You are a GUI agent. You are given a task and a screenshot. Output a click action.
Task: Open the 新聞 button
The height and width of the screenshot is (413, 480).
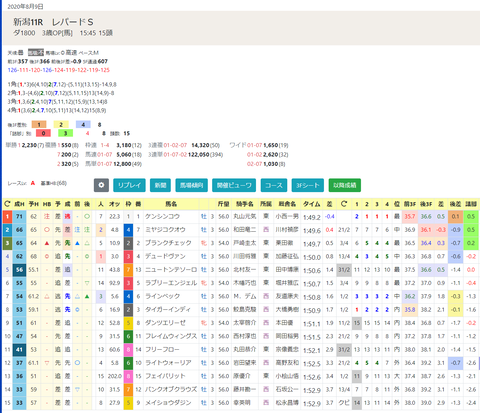(x=160, y=185)
